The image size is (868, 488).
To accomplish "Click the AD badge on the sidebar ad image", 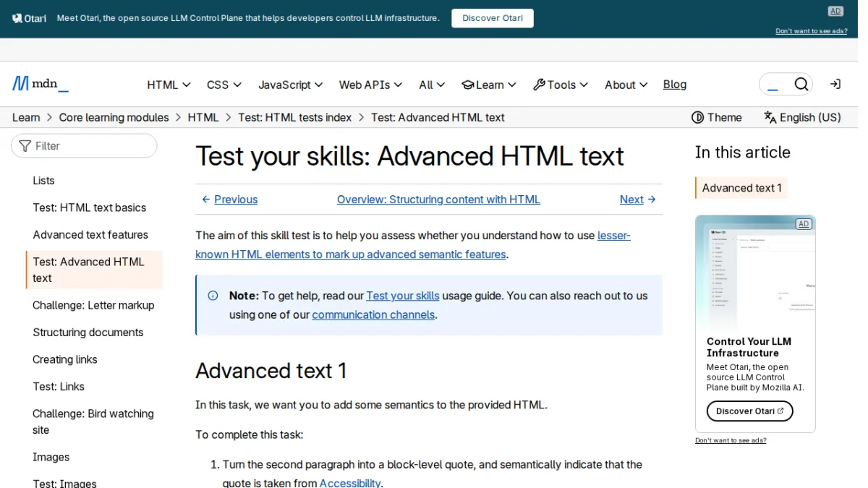I will click(803, 224).
